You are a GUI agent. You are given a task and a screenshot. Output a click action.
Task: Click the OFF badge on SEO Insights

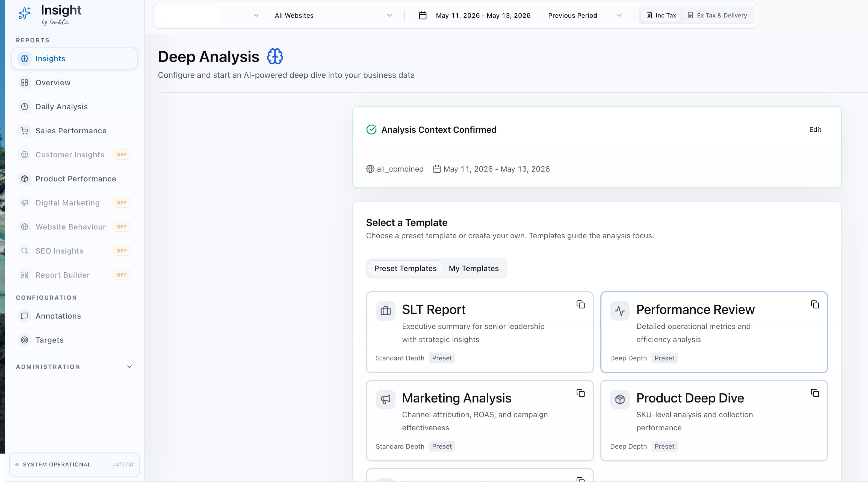coord(122,251)
